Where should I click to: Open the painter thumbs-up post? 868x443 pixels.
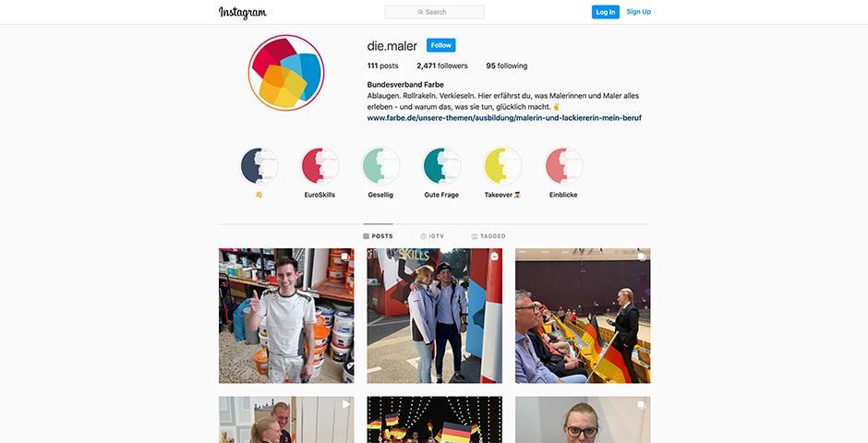click(x=286, y=316)
